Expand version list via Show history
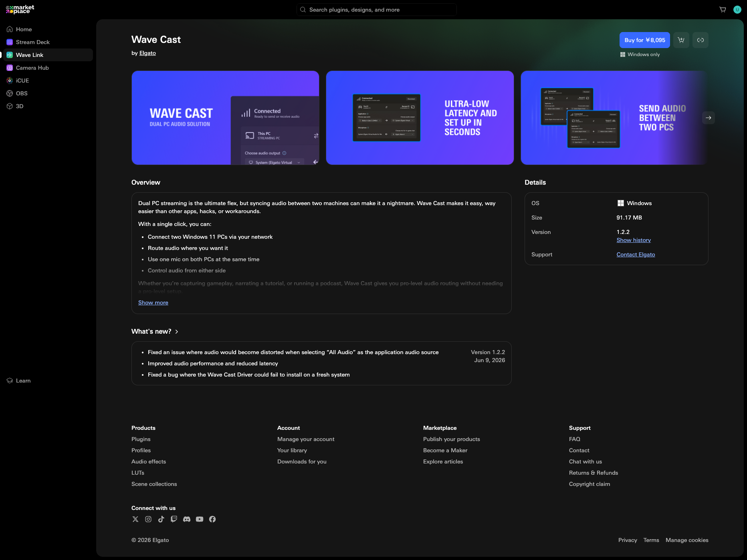This screenshot has width=747, height=560. pyautogui.click(x=634, y=240)
